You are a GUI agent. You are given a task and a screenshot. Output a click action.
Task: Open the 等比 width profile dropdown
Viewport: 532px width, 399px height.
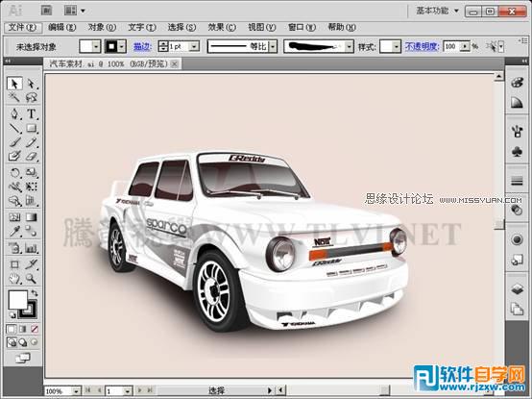273,46
